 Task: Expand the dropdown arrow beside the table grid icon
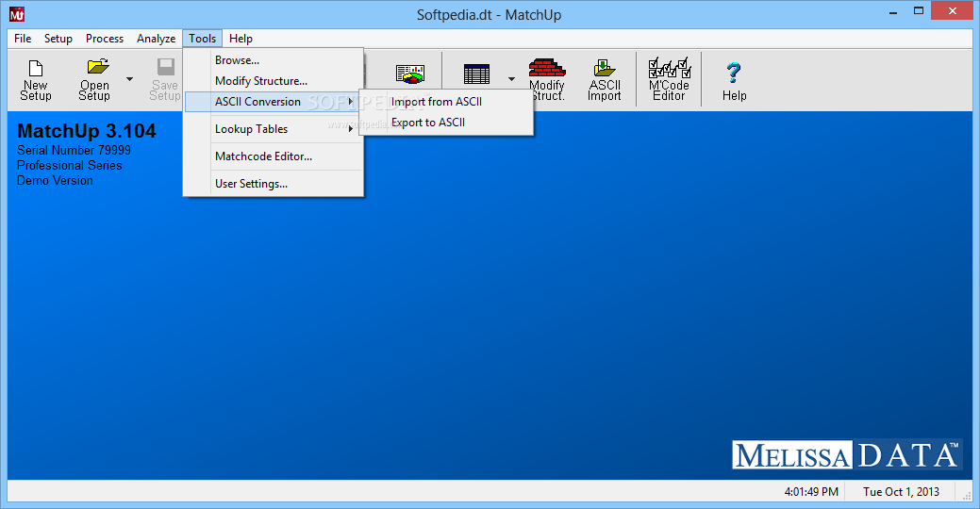tap(511, 79)
